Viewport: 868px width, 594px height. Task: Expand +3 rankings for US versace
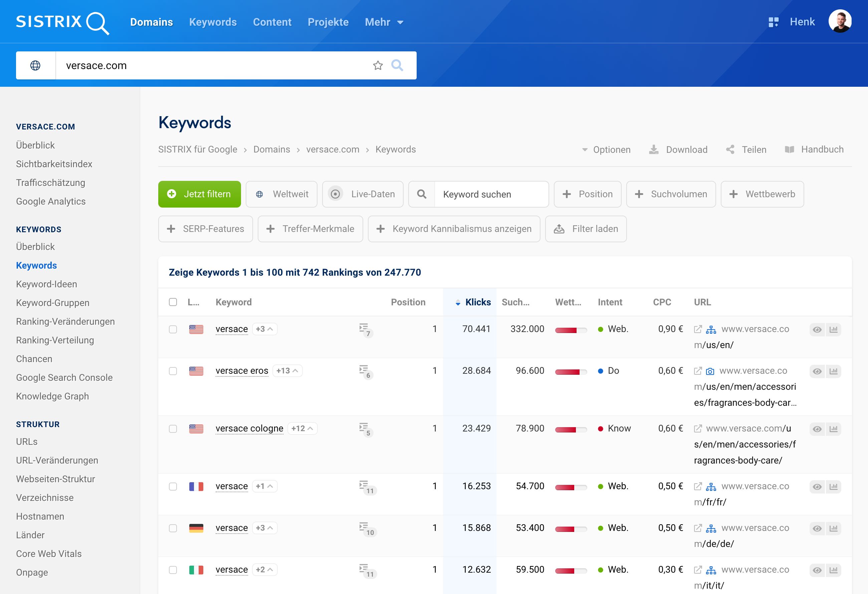[264, 329]
